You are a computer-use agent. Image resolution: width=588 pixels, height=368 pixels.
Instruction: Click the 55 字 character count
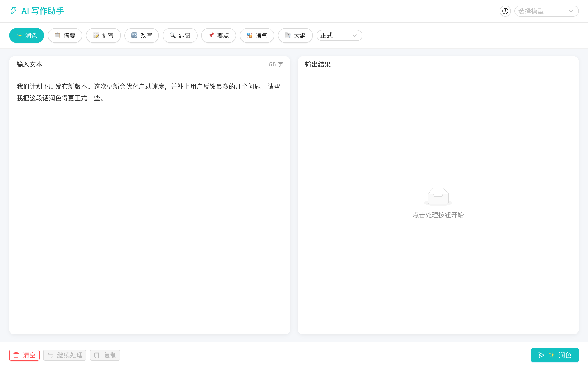[x=276, y=64]
